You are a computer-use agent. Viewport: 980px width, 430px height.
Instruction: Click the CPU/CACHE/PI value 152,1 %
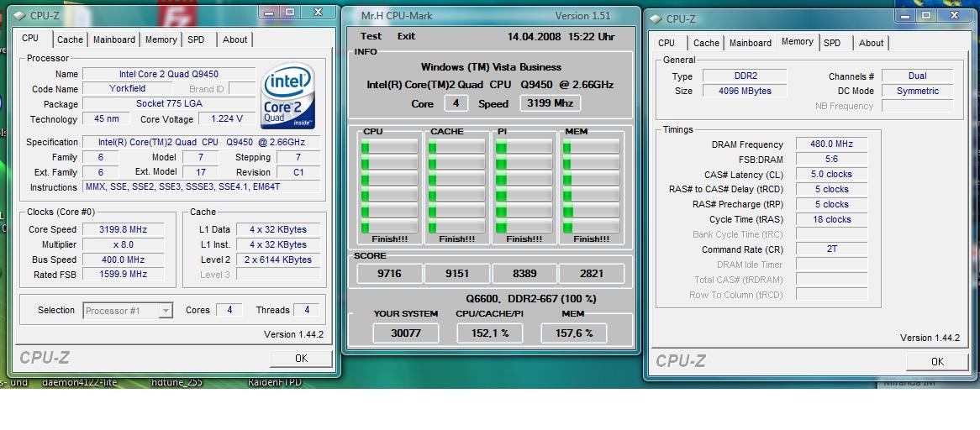click(489, 333)
